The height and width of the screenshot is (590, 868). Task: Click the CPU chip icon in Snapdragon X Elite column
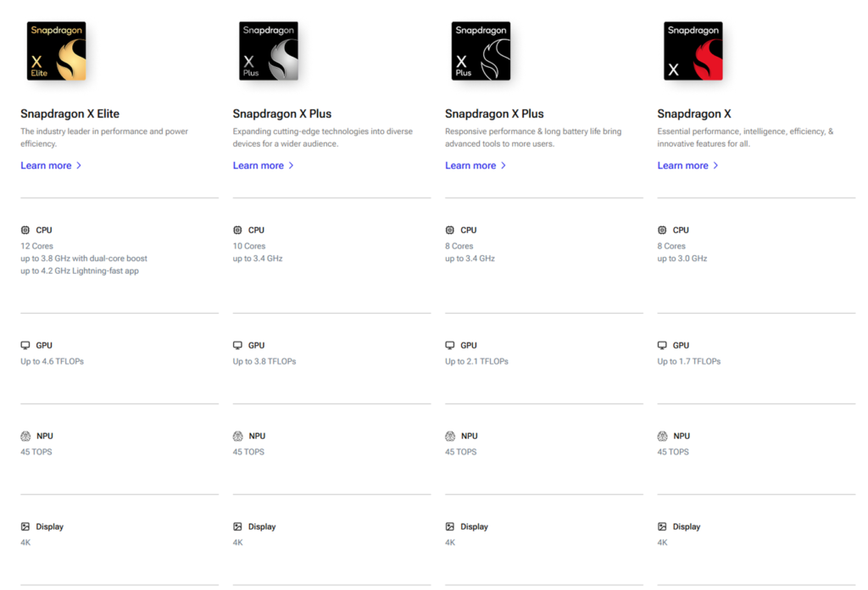(x=25, y=230)
